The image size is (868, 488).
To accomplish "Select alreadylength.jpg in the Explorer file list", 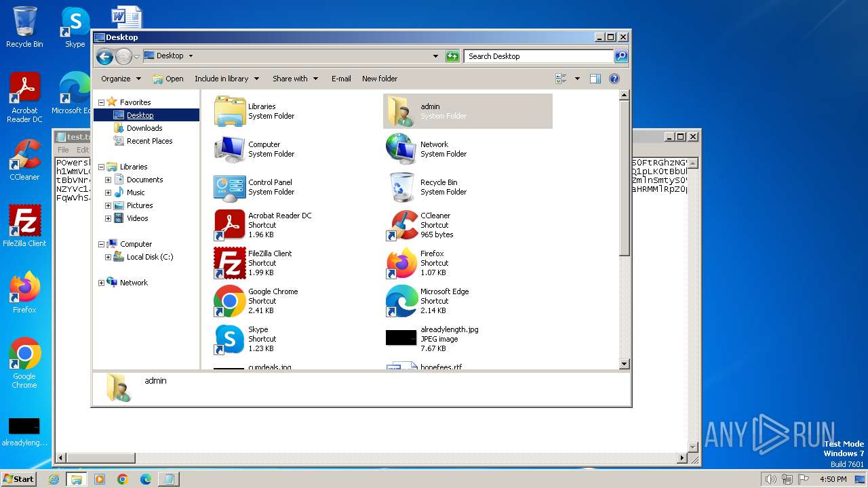I will (468, 339).
